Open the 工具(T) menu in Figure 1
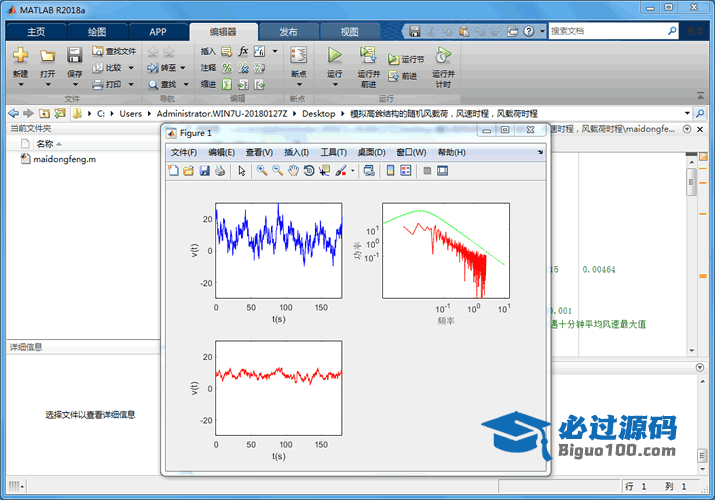This screenshot has width=715, height=500. 333,152
